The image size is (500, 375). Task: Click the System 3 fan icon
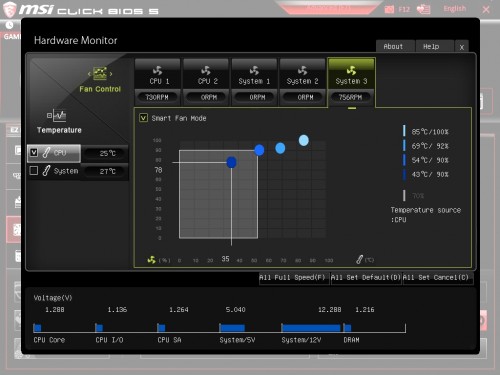[x=351, y=70]
